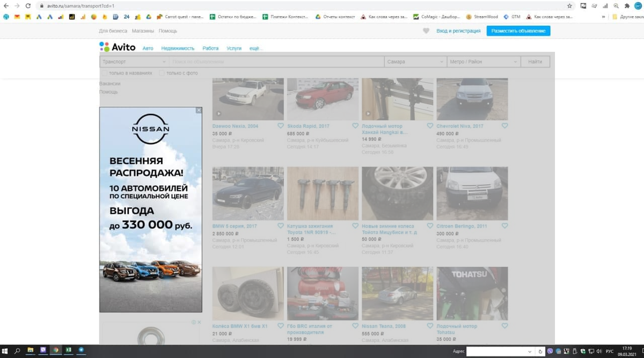Open the Недвижимость category tab
This screenshot has width=644, height=358.
coord(178,48)
